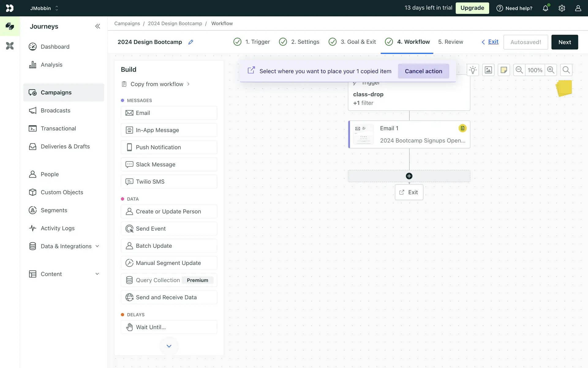Click the lightbulb tips icon on canvas toolbar
Image resolution: width=588 pixels, height=368 pixels.
click(473, 70)
